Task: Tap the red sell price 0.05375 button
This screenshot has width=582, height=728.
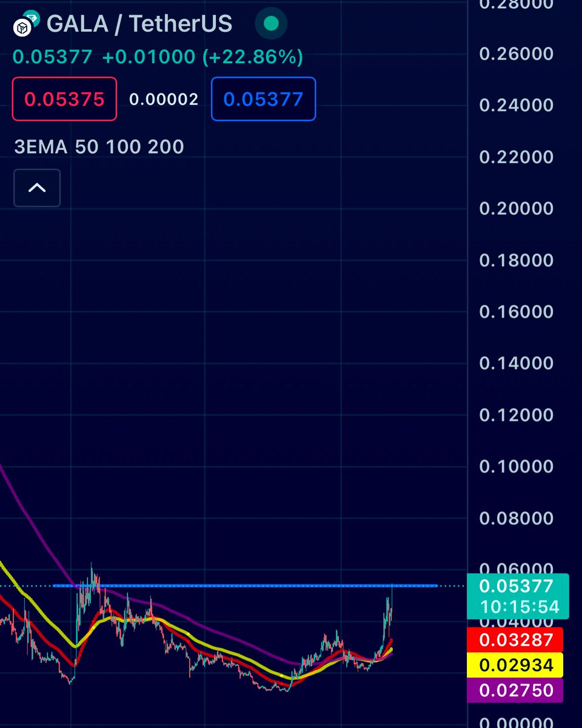Action: pyautogui.click(x=64, y=99)
